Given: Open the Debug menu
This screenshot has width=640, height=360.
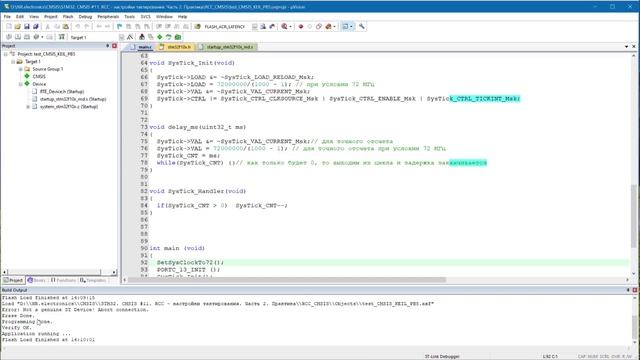Looking at the screenshot, I should coord(85,17).
